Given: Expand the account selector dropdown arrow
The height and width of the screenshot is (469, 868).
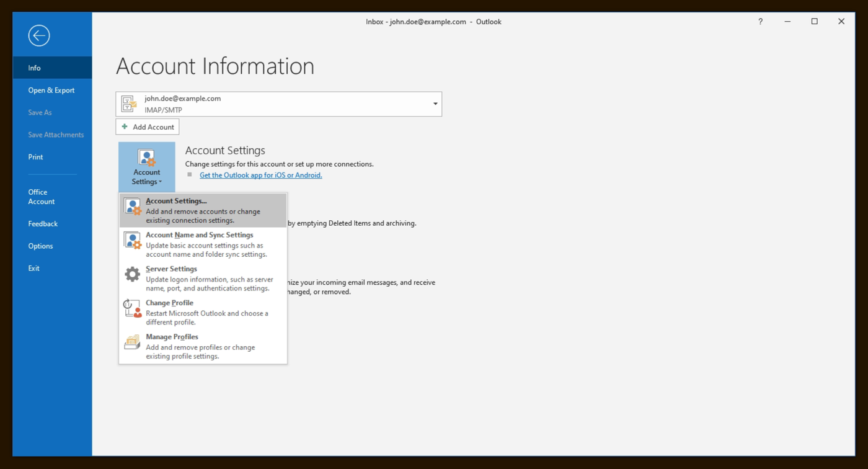Looking at the screenshot, I should click(435, 104).
